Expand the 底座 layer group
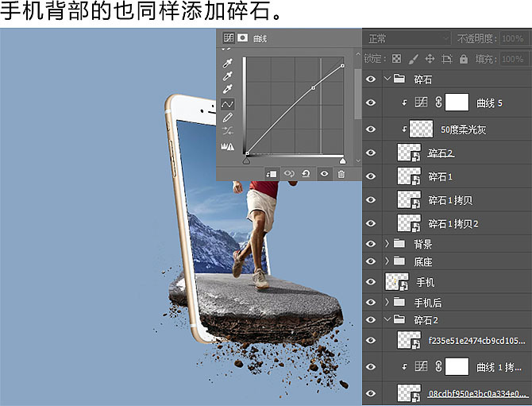Screen dimensions: 532x406 point(387,261)
